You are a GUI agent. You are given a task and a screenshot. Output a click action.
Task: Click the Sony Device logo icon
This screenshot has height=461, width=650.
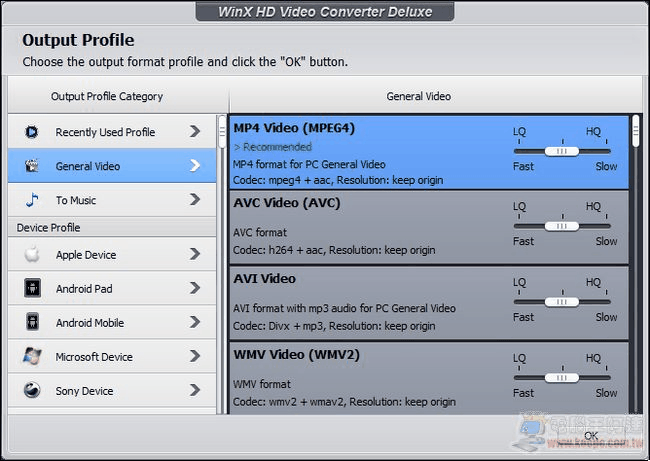32,390
